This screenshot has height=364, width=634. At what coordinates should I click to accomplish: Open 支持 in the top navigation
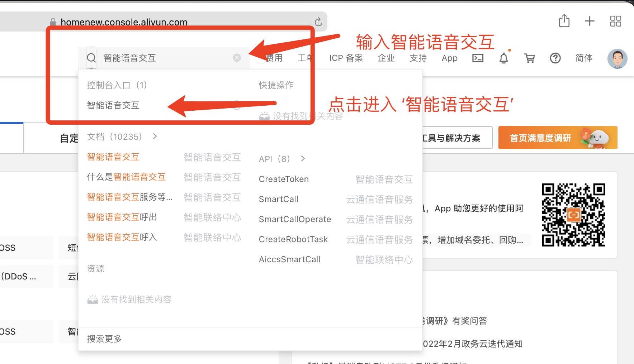coord(418,58)
